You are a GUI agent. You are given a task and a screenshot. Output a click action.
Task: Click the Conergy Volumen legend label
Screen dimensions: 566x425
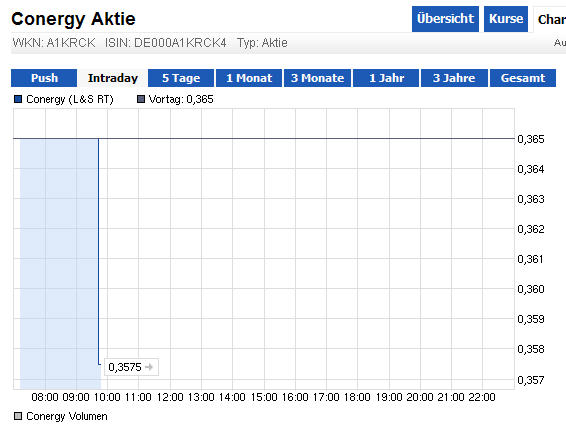[67, 416]
